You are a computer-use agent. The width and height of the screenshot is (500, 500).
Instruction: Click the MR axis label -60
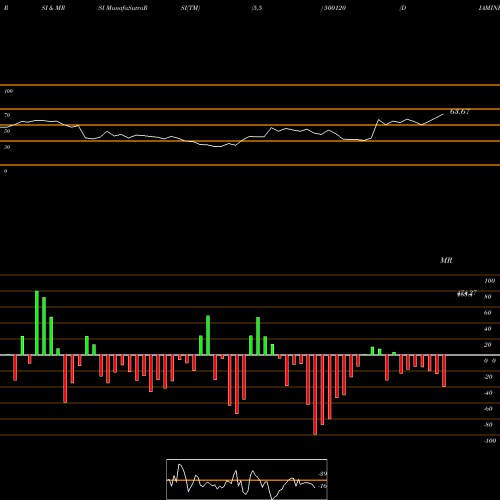click(x=488, y=409)
